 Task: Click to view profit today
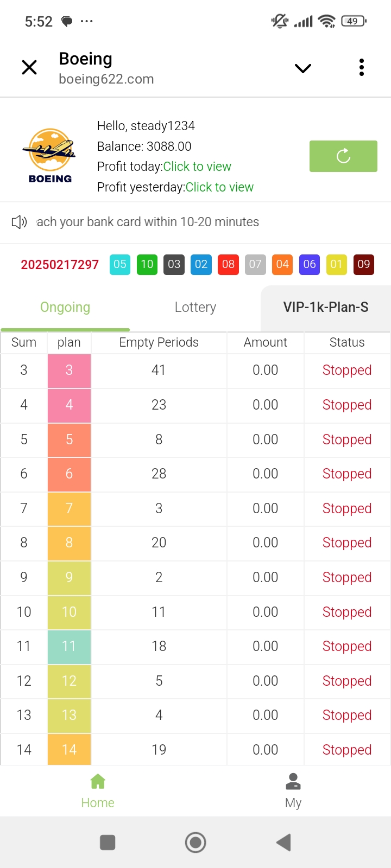(197, 167)
